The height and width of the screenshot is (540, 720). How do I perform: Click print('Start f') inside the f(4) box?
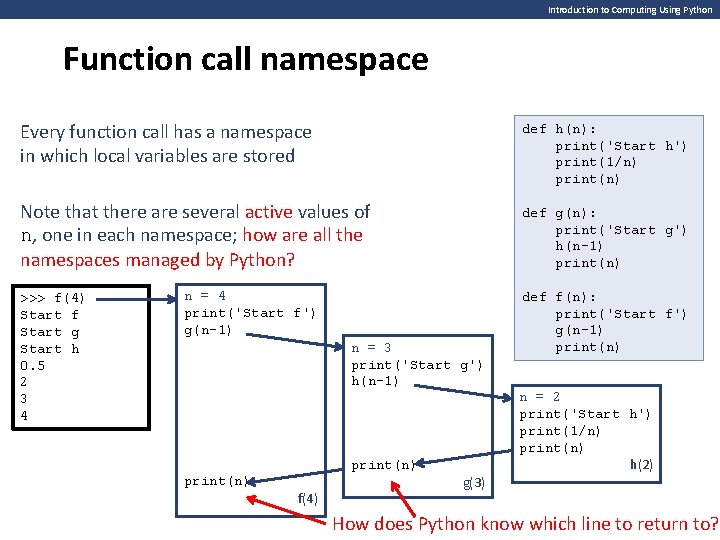pyautogui.click(x=250, y=314)
